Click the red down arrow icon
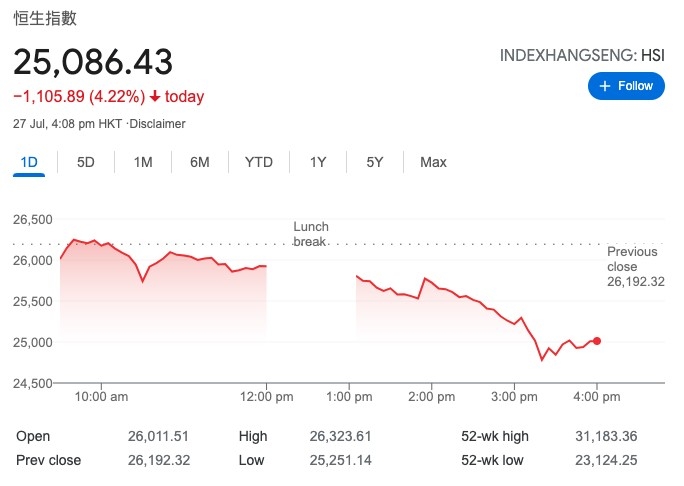The width and height of the screenshot is (684, 486). 155,97
